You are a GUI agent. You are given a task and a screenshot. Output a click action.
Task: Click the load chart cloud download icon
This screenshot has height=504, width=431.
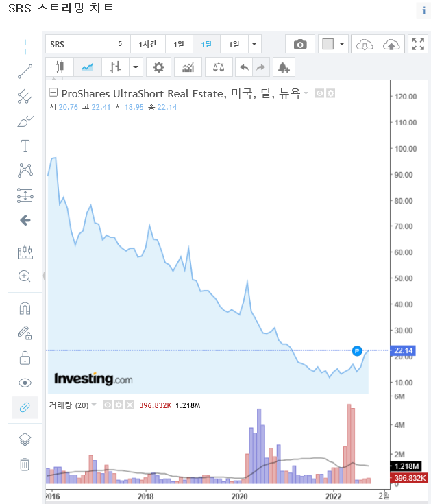coord(365,44)
